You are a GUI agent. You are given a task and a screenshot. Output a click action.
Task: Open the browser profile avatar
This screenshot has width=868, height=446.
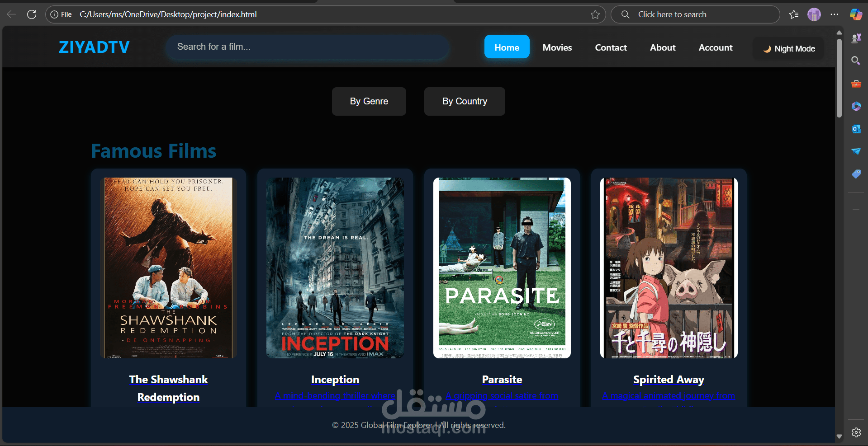click(x=814, y=14)
